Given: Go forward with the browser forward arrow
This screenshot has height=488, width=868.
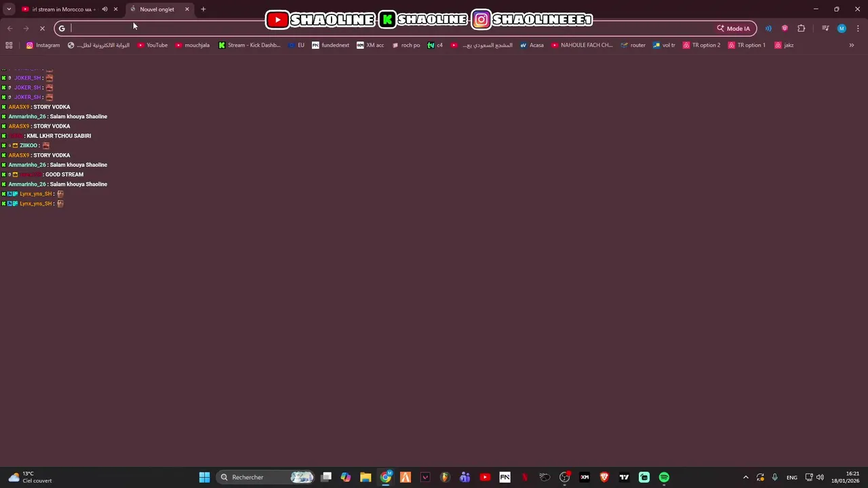Looking at the screenshot, I should 26,28.
